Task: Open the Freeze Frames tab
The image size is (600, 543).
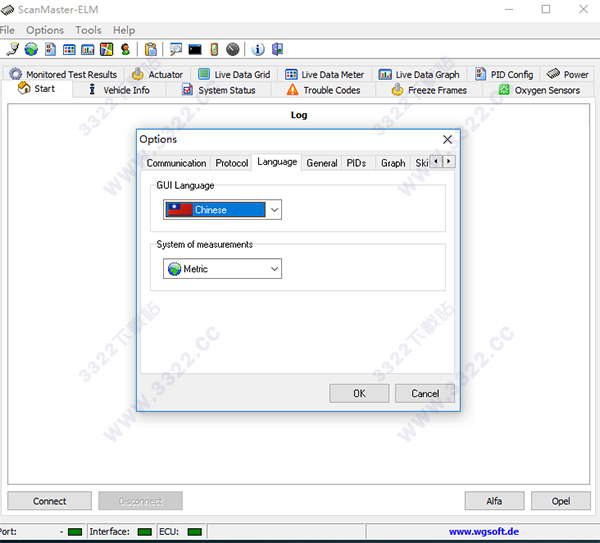Action: [x=429, y=90]
